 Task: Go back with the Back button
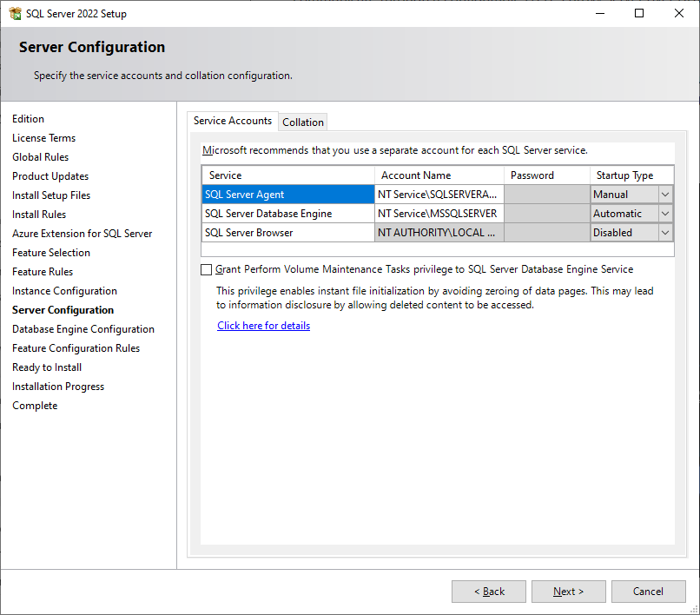point(488,592)
